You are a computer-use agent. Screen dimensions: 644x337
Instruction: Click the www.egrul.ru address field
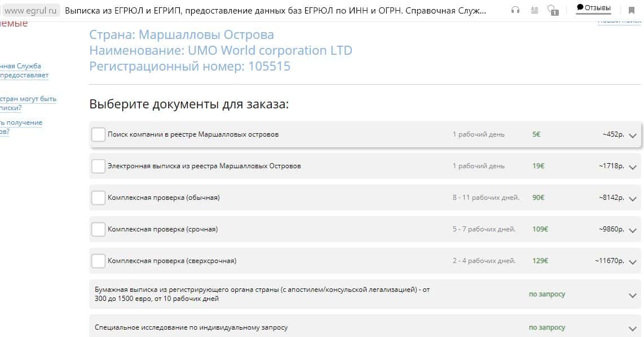31,11
